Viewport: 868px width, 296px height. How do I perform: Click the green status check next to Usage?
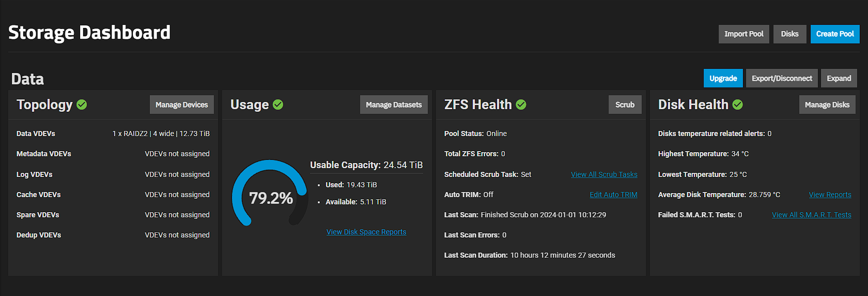278,105
